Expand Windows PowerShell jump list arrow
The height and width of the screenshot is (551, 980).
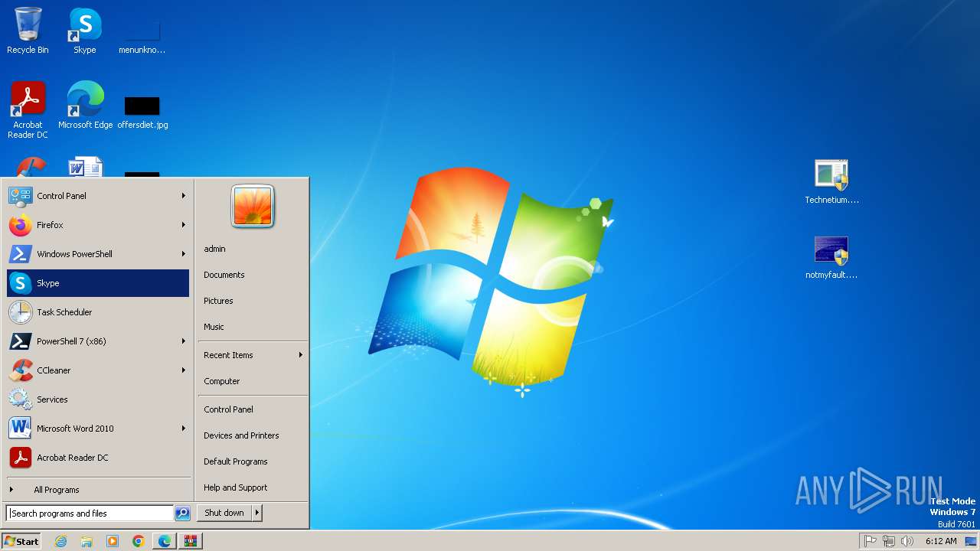coord(184,254)
